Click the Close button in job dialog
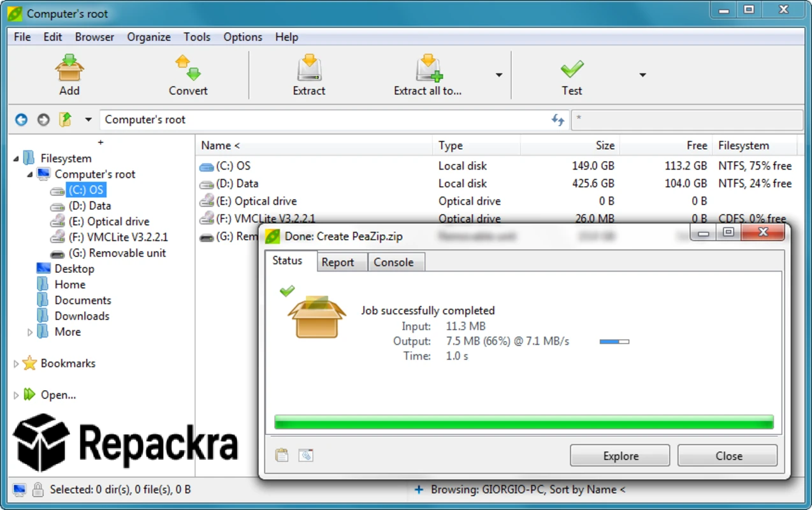Viewport: 812px width, 510px height. 728,456
